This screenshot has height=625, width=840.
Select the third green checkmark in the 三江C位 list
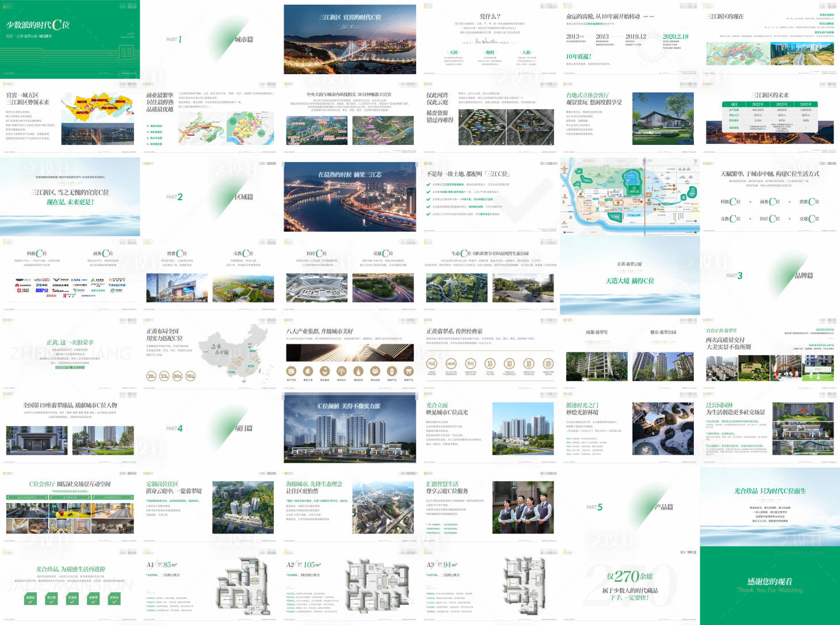pyautogui.click(x=428, y=200)
